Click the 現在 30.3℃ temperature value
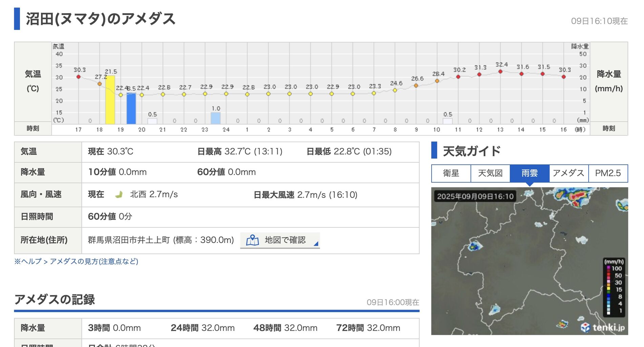 click(111, 151)
